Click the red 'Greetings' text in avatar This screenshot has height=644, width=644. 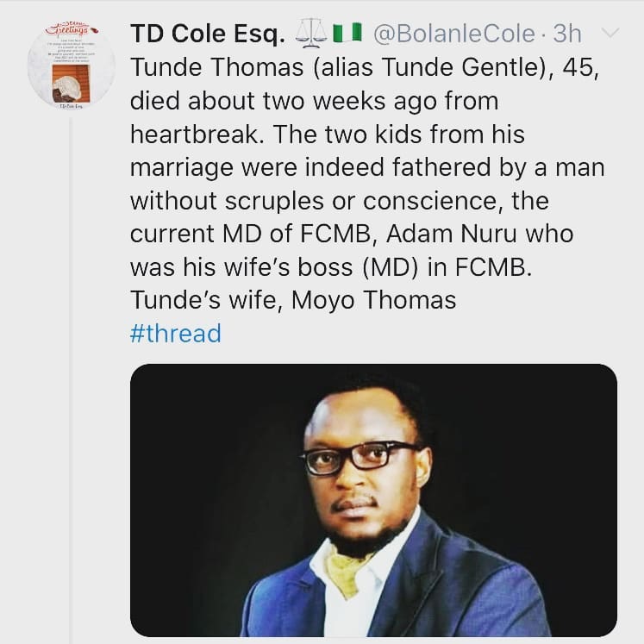tap(68, 30)
